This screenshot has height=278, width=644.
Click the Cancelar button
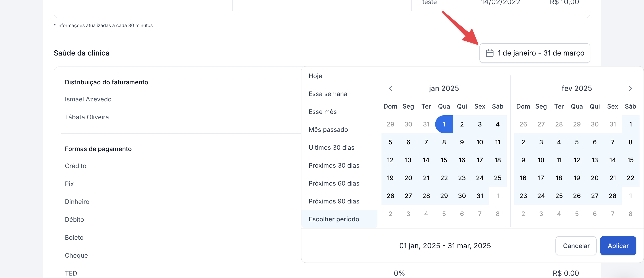click(576, 246)
